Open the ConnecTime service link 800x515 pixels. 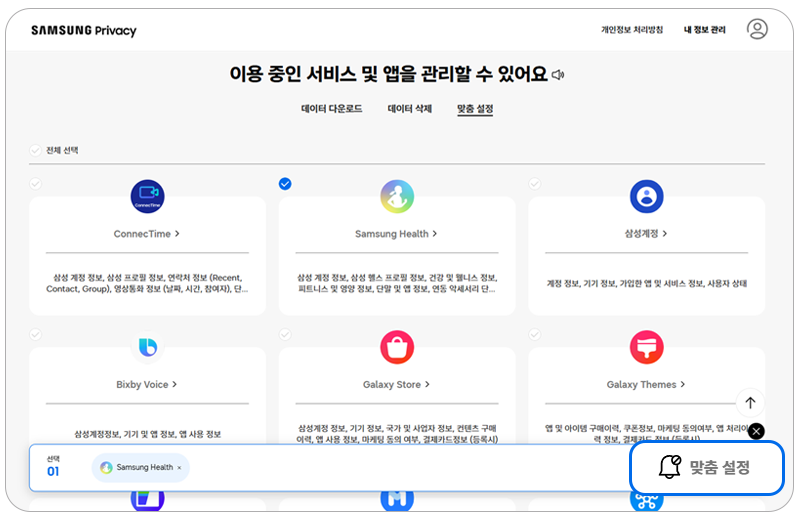click(146, 234)
